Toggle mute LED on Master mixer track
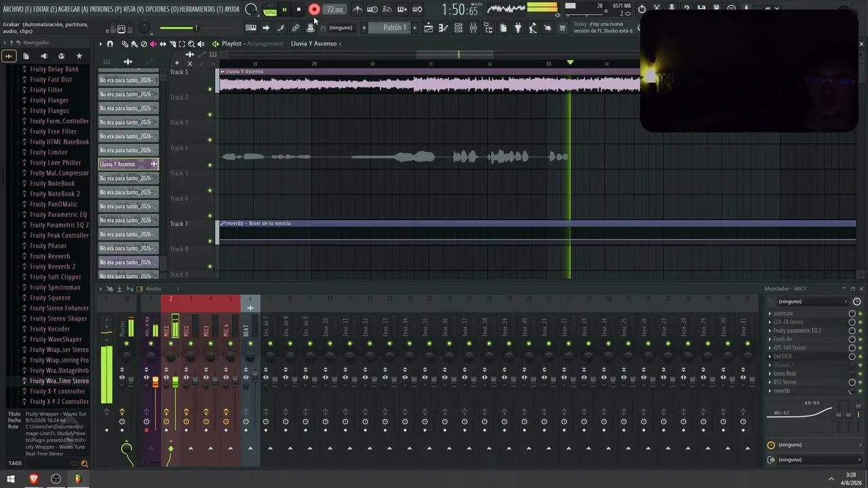This screenshot has height=488, width=868. point(126,344)
